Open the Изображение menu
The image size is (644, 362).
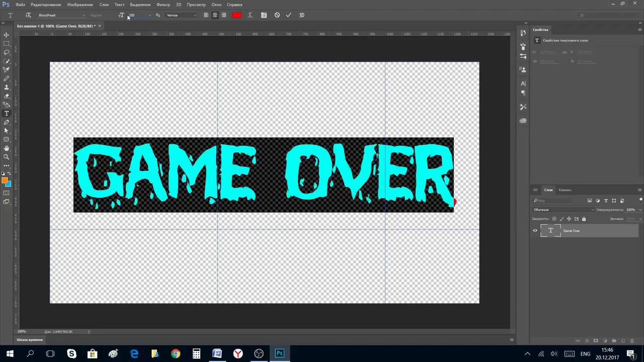(80, 5)
